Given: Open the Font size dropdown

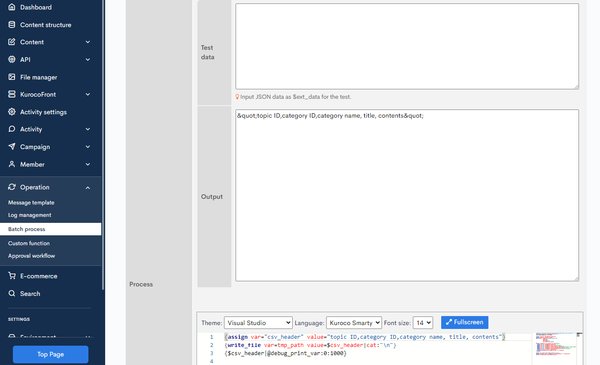Looking at the screenshot, I should point(423,323).
